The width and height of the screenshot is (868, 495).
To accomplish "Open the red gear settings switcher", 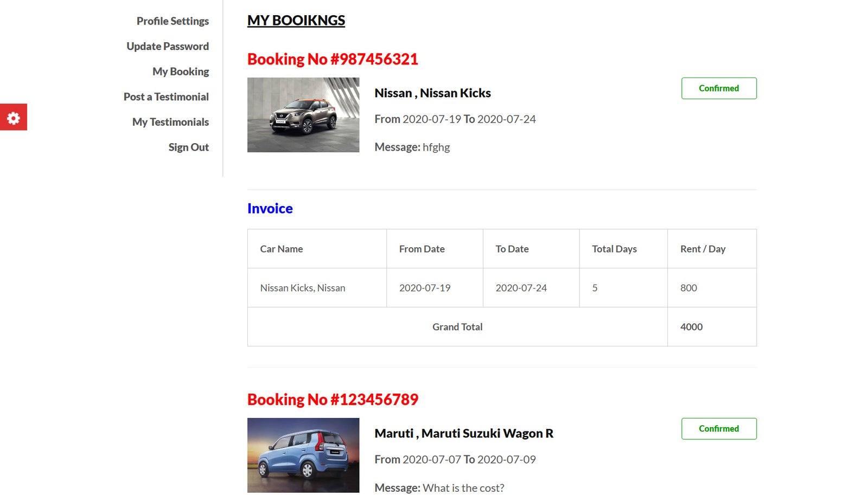I will [x=14, y=117].
